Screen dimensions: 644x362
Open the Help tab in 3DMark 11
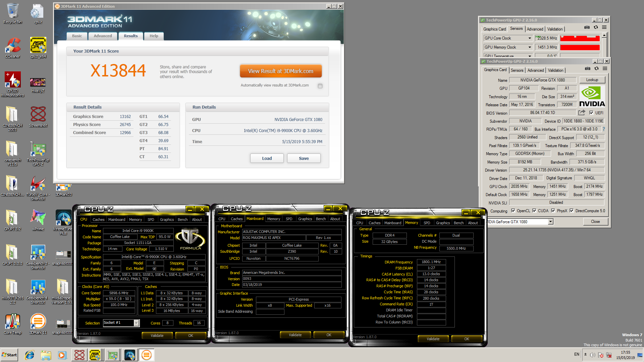pyautogui.click(x=154, y=36)
